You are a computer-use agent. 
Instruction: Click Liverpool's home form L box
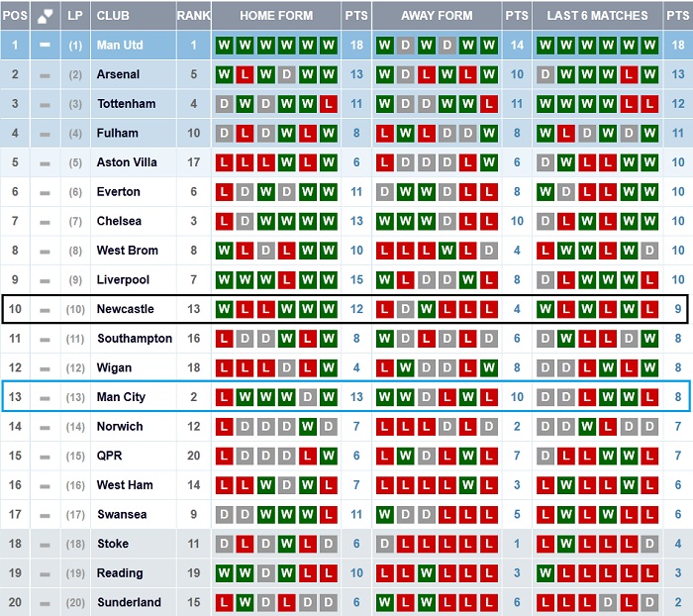coord(287,280)
